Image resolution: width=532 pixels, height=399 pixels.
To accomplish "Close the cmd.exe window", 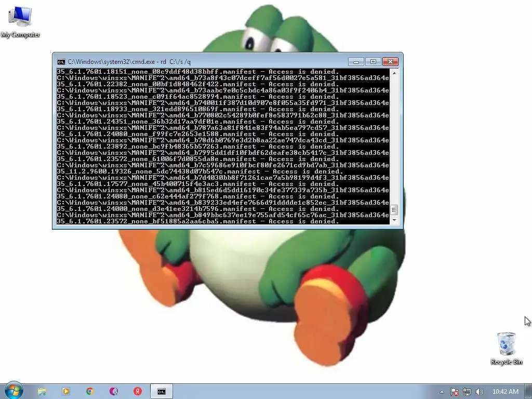I will coord(391,62).
